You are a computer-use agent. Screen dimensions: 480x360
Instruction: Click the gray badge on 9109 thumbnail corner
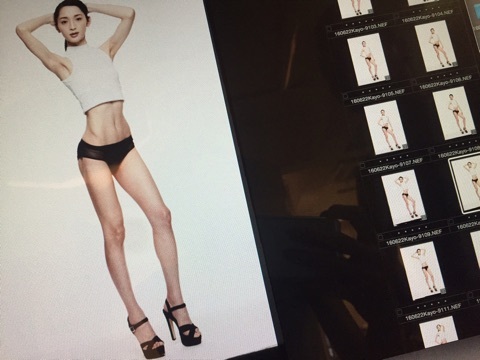[424, 217]
